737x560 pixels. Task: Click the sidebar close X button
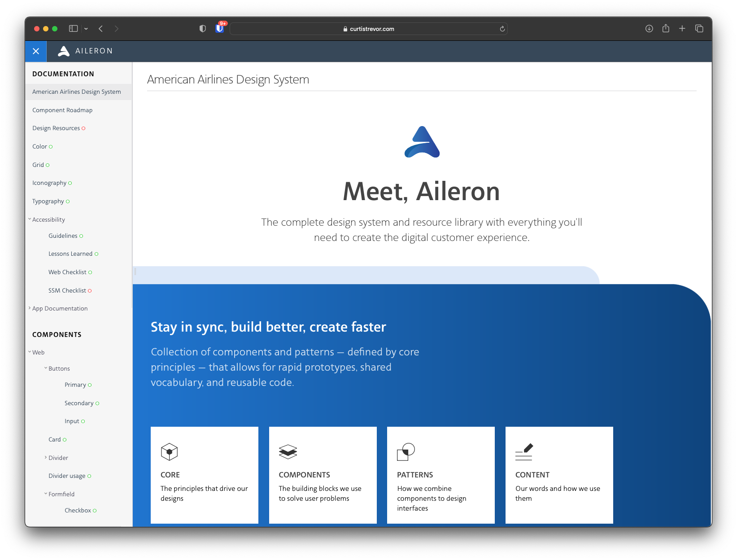pyautogui.click(x=35, y=51)
